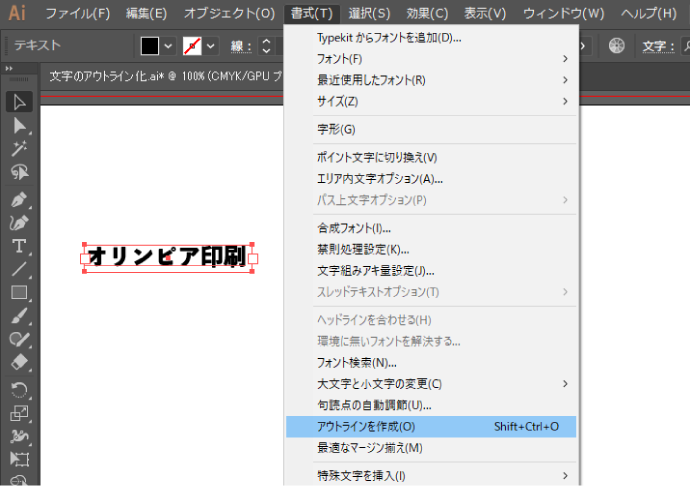The width and height of the screenshot is (690, 486).
Task: Open the 選択(S) menu
Action: coord(369,13)
